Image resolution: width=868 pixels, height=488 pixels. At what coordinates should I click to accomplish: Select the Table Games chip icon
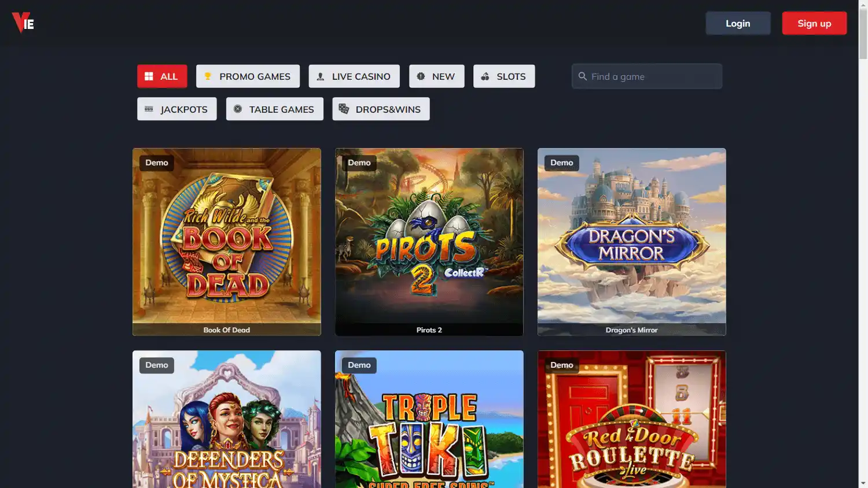(x=238, y=109)
